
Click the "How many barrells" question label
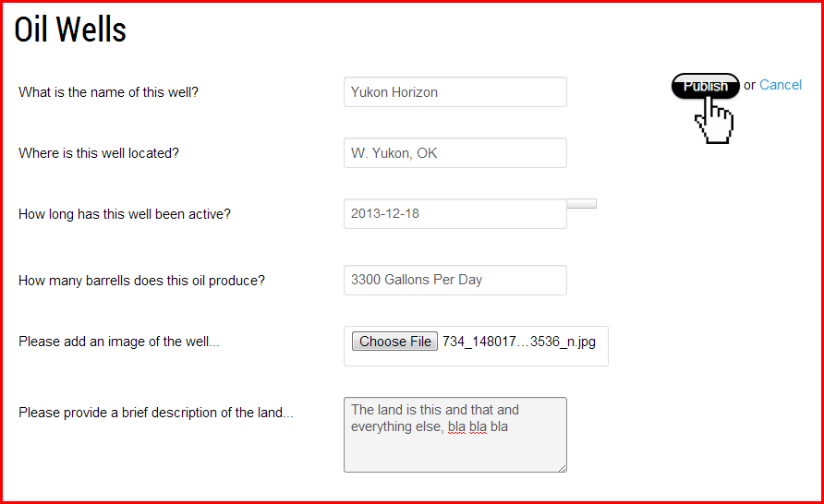click(141, 281)
